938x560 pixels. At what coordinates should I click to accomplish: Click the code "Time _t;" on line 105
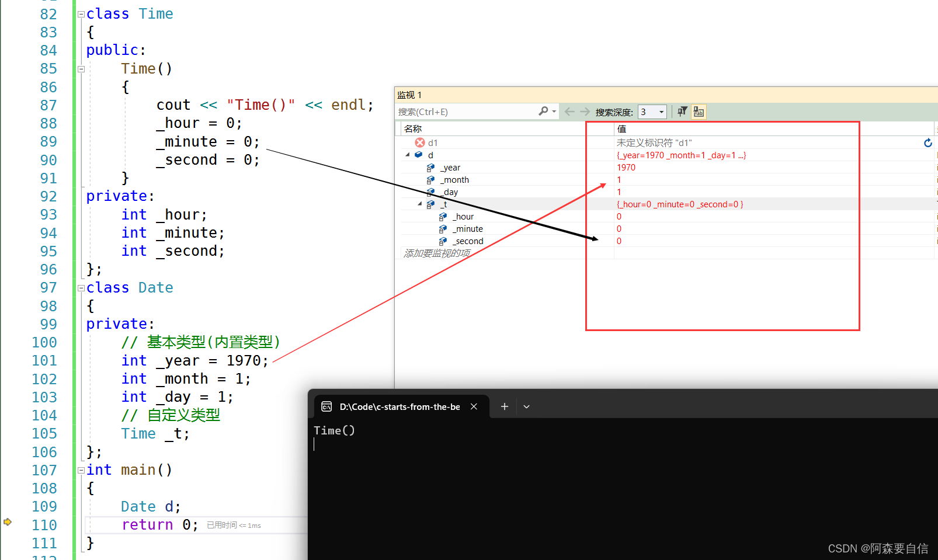click(x=155, y=434)
